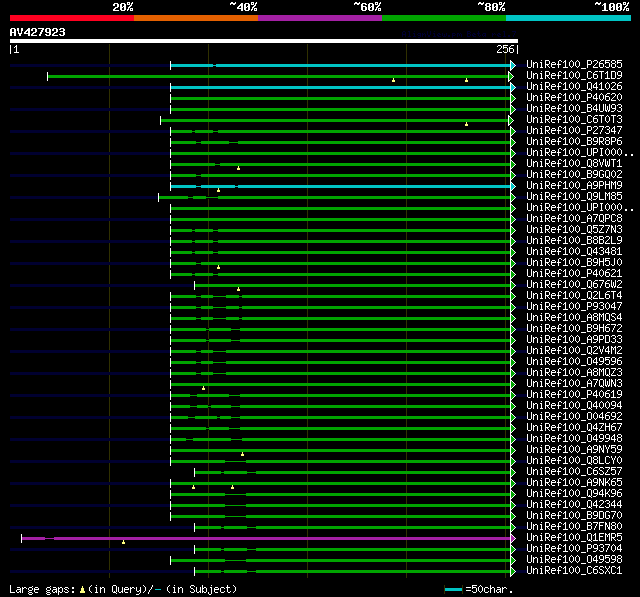Click the yellow gap marker on A7QWN3 row

204,388
